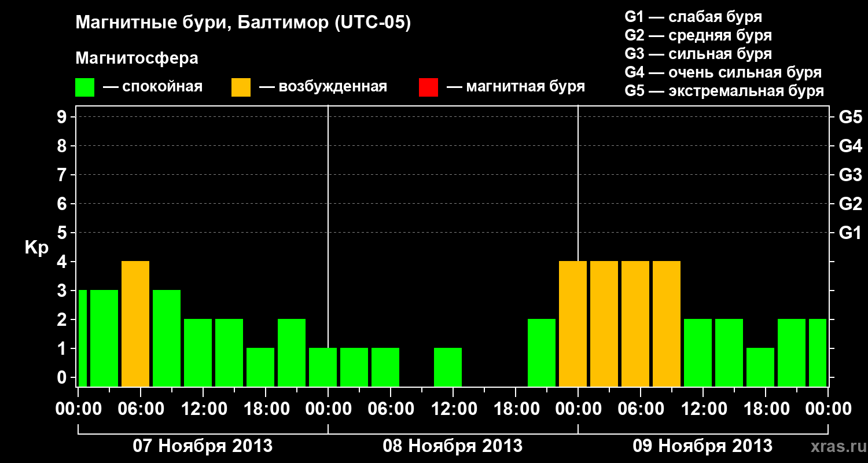Click the '— возбужденная' legend label
Screen dimensions: 868x463
pyautogui.click(x=323, y=87)
